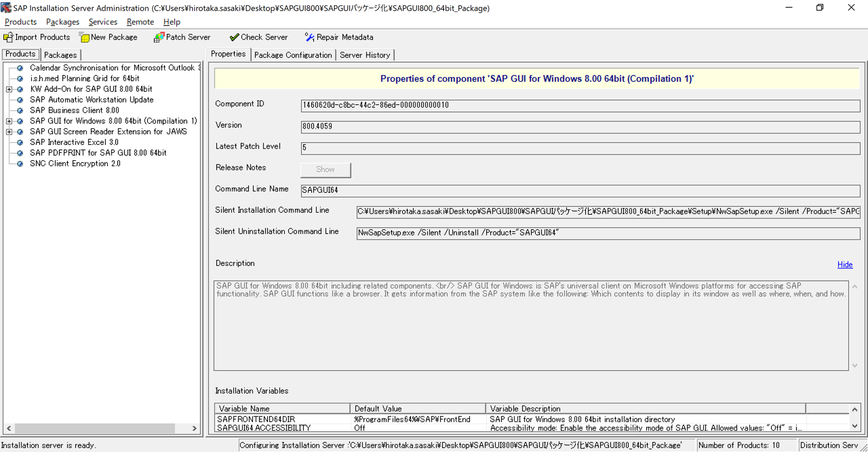
Task: Expand the KW Add-On for SAP GUI node
Action: tap(9, 89)
